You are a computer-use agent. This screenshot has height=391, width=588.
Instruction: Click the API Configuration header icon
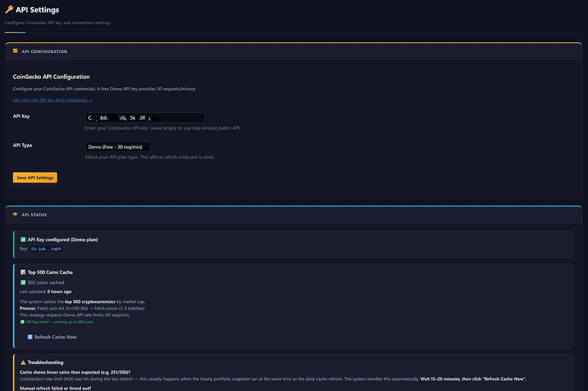point(15,51)
